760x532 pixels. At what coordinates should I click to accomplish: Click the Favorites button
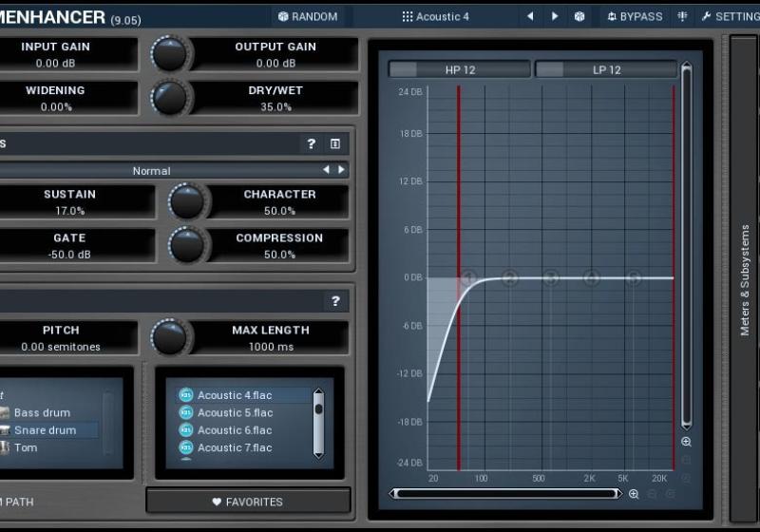(248, 502)
